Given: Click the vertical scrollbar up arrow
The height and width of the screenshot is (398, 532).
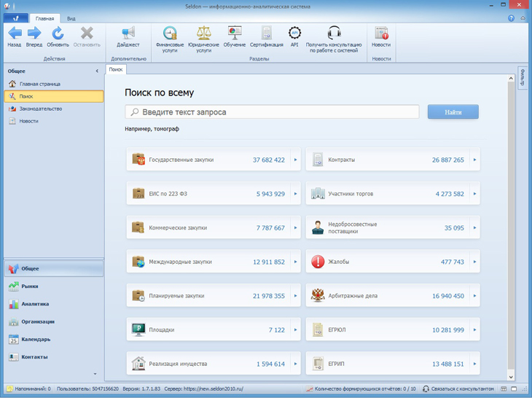Looking at the screenshot, I should (x=511, y=79).
